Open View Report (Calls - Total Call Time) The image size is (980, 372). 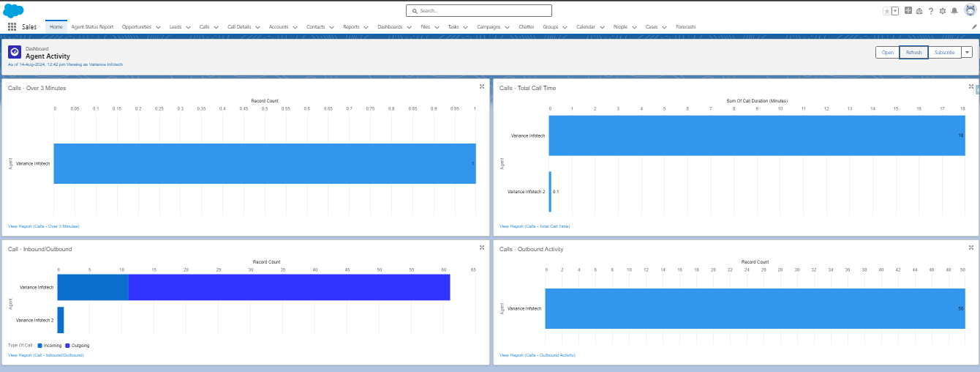[x=535, y=226]
